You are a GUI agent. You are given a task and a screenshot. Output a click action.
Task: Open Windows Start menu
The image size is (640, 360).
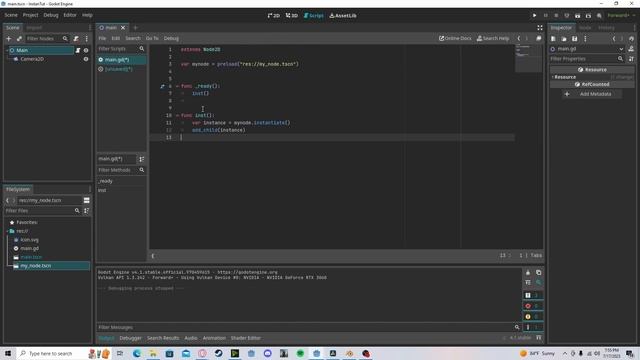click(8, 353)
